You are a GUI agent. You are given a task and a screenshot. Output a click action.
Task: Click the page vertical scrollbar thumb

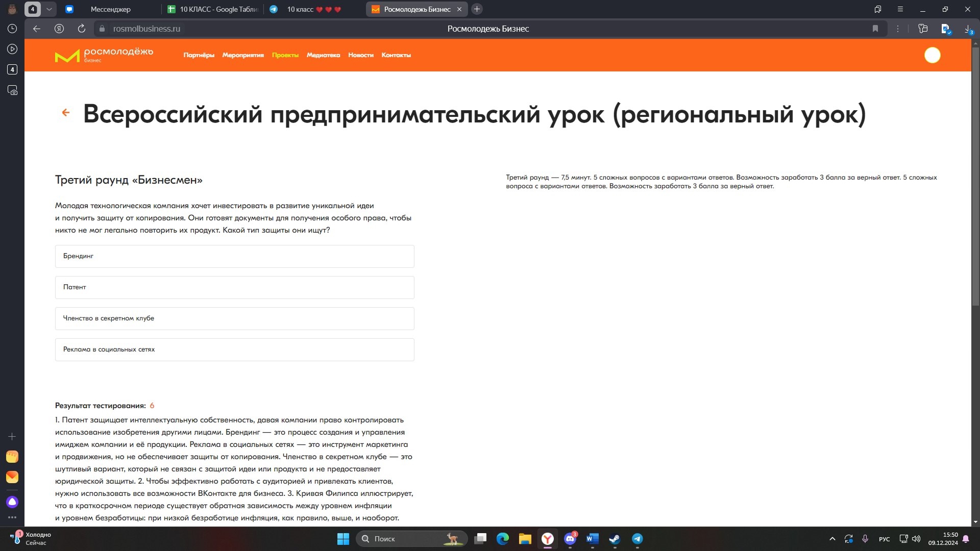click(975, 176)
